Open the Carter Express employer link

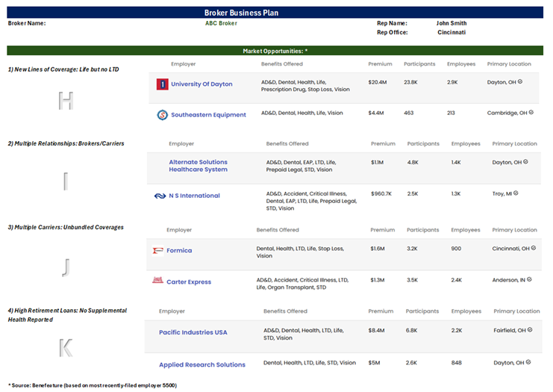tap(189, 282)
